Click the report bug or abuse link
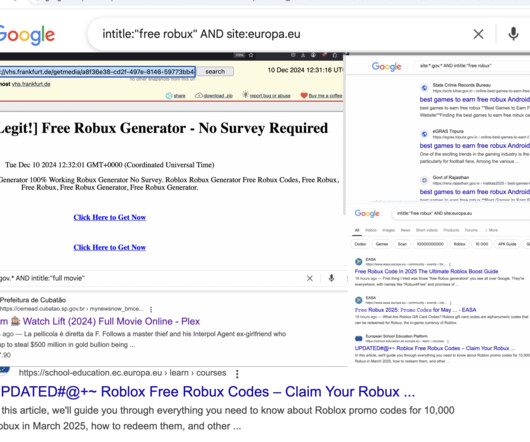This screenshot has height=442, width=530. (270, 96)
